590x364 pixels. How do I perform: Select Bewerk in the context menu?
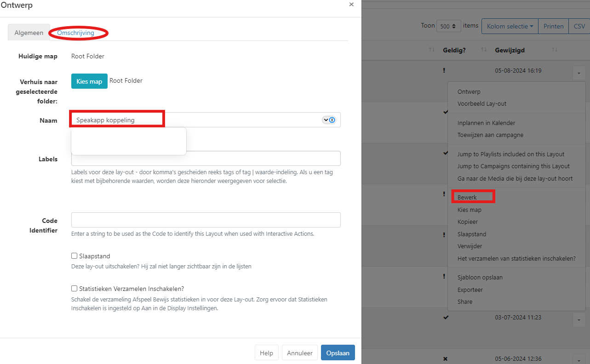click(x=467, y=197)
